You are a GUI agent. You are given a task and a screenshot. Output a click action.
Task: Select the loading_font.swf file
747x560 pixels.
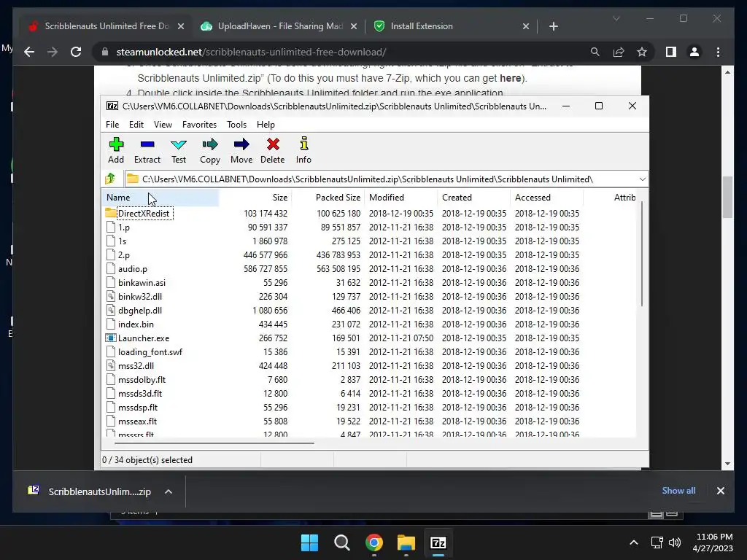150,352
